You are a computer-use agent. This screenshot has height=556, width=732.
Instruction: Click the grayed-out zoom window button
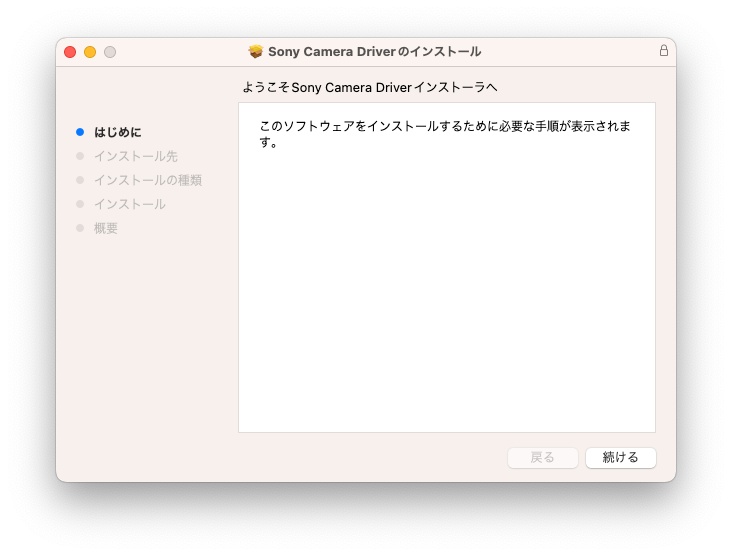coord(110,51)
